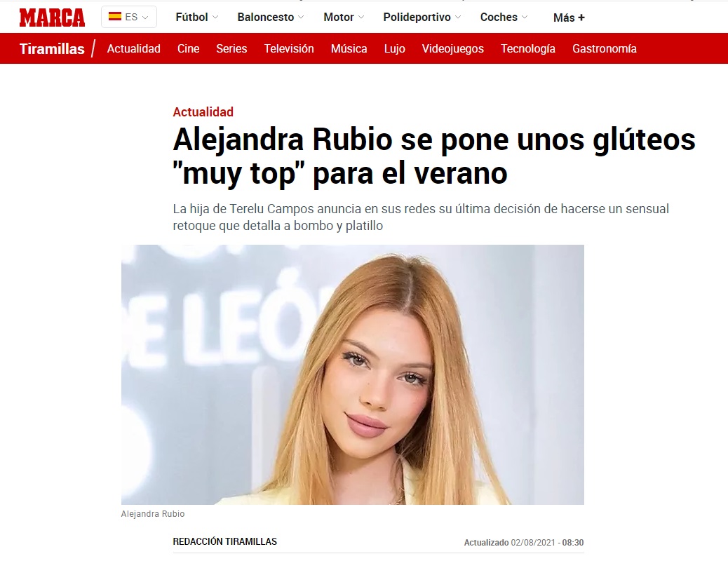Click the MARCA logo
728x568 pixels.
pyautogui.click(x=52, y=18)
